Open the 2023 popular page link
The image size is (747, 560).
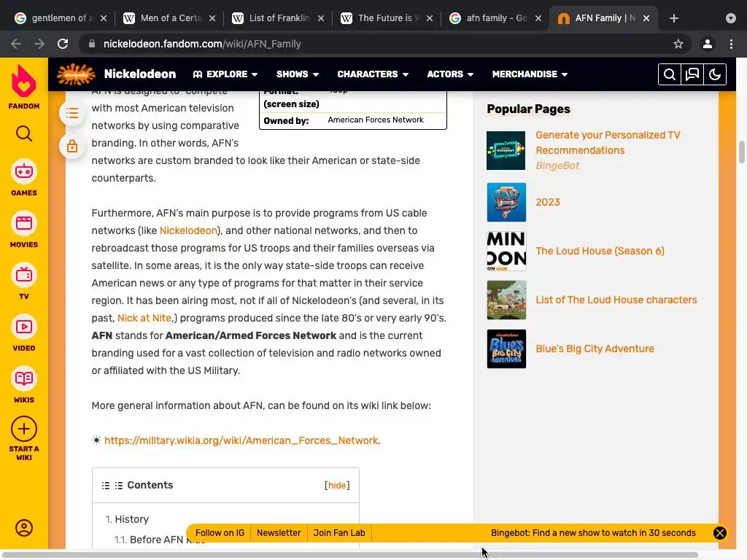(548, 203)
